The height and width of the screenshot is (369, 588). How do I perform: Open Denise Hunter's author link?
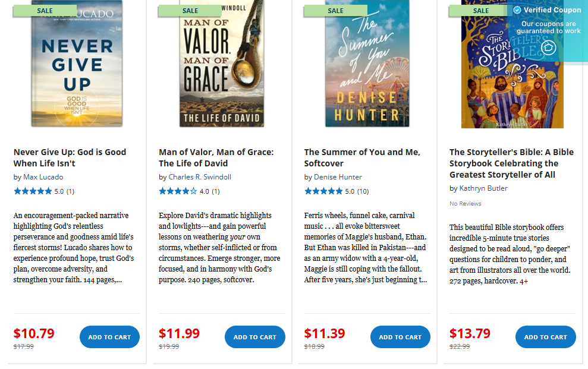(x=339, y=176)
